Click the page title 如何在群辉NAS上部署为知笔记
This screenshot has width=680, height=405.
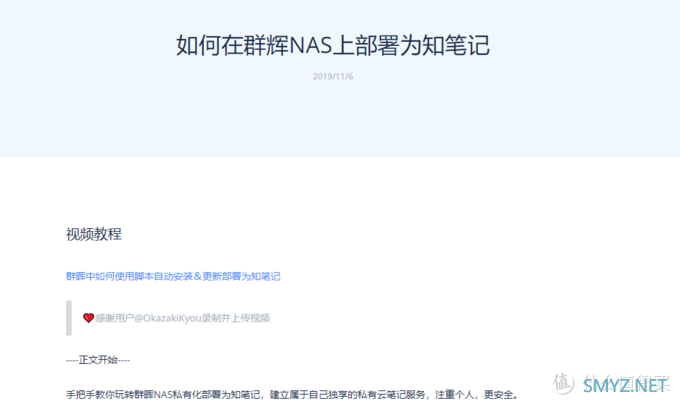tap(333, 46)
